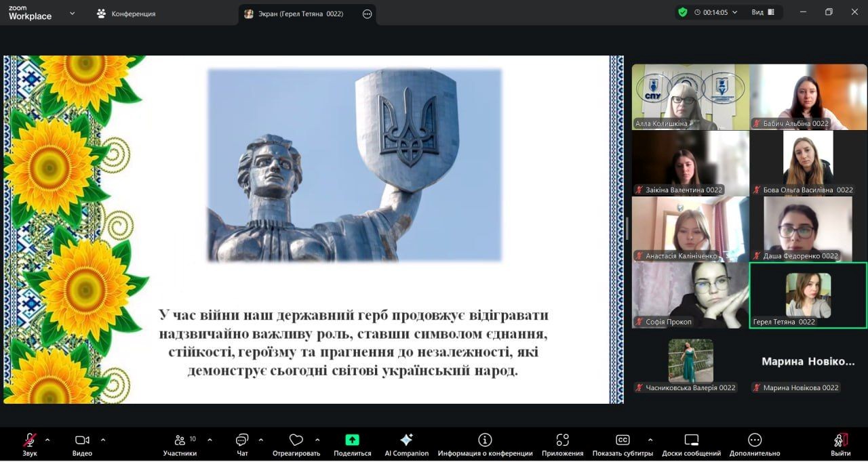Click the green Share screen button
The image size is (868, 462).
(x=352, y=440)
